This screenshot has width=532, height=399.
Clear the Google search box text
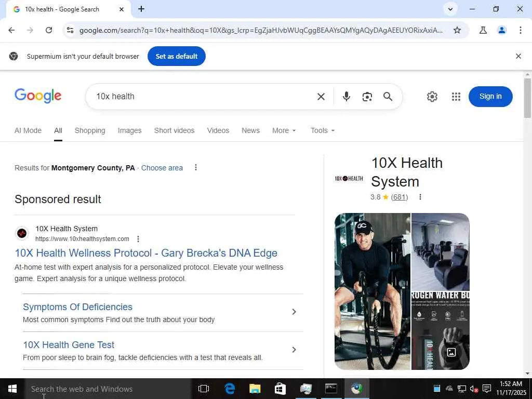pos(321,97)
